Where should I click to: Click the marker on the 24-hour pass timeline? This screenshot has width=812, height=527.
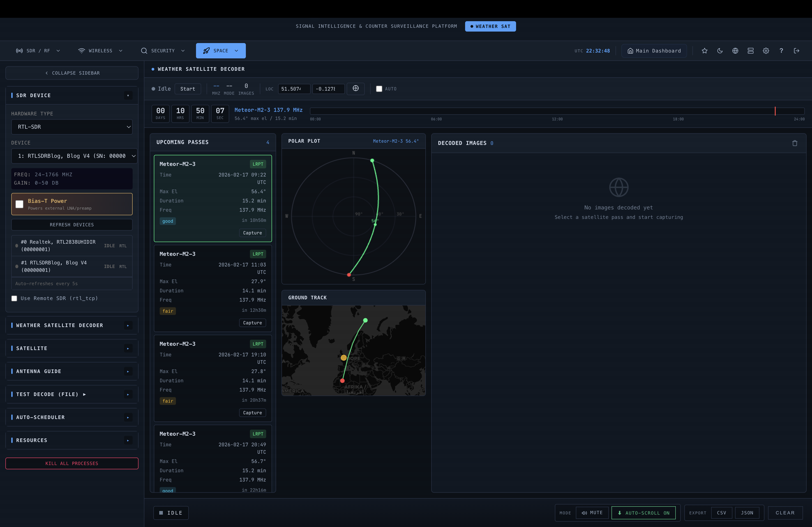pos(775,112)
